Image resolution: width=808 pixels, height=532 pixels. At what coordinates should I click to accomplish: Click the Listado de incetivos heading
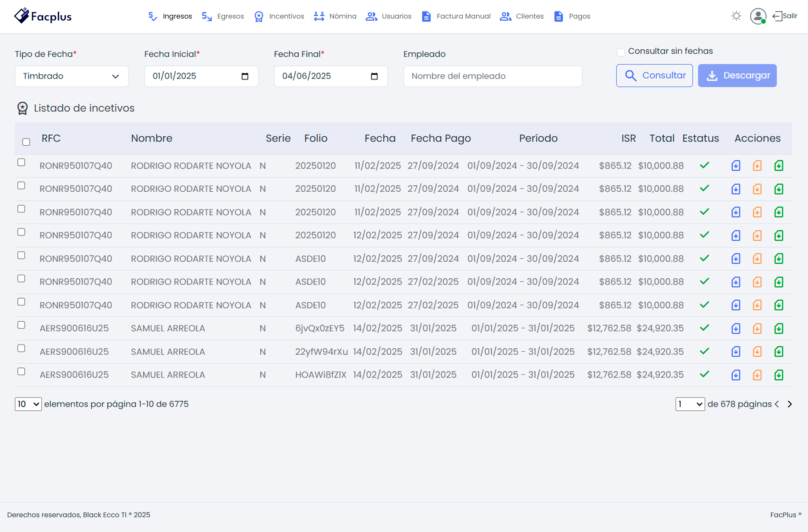84,108
